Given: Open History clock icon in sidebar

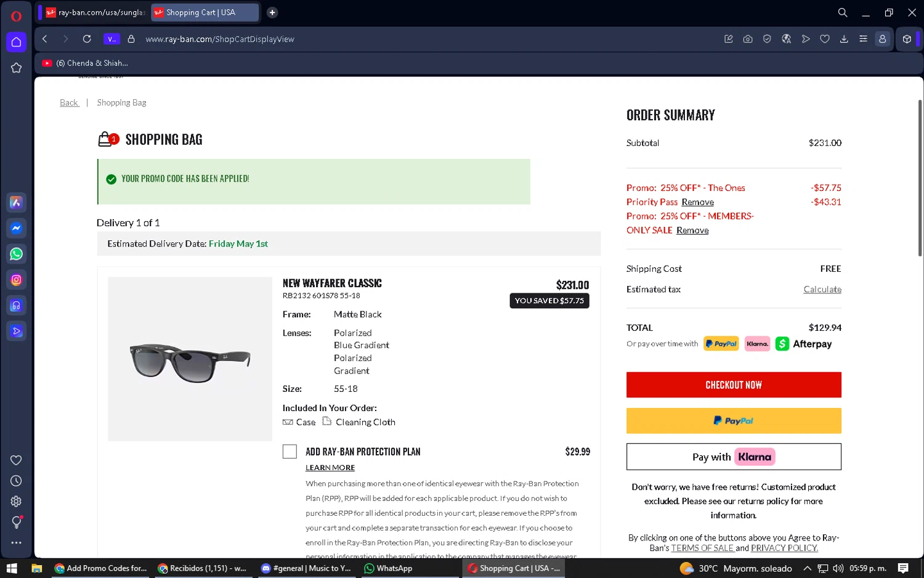Looking at the screenshot, I should (x=16, y=481).
